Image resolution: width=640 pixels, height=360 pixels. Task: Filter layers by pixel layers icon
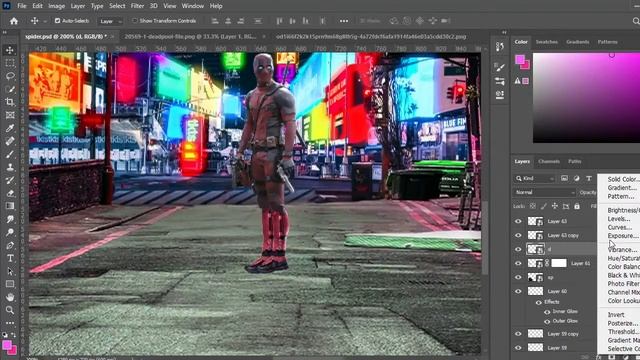point(564,178)
